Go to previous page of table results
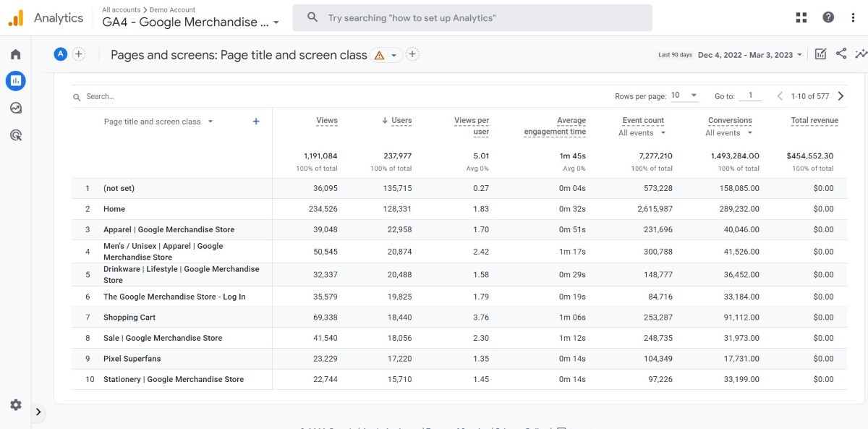 tap(780, 96)
